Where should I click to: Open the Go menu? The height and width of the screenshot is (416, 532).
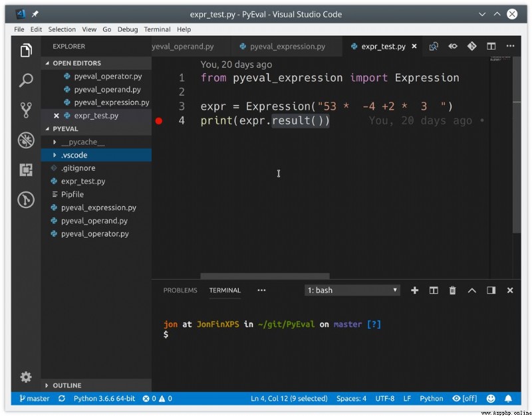tap(107, 29)
